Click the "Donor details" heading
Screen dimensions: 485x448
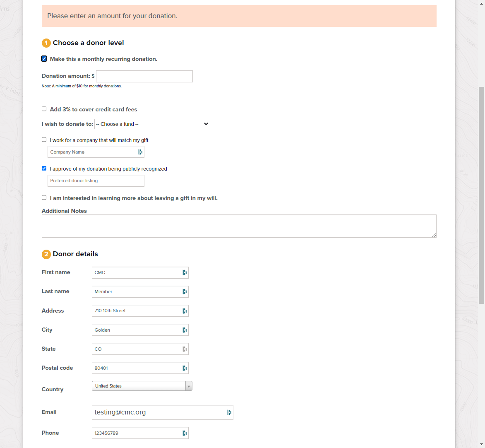click(75, 254)
